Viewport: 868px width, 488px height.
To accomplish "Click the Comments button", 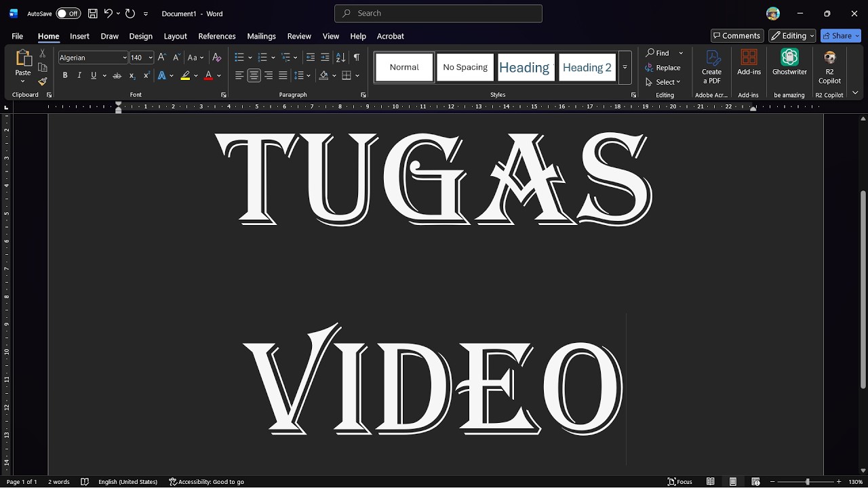I will point(736,36).
